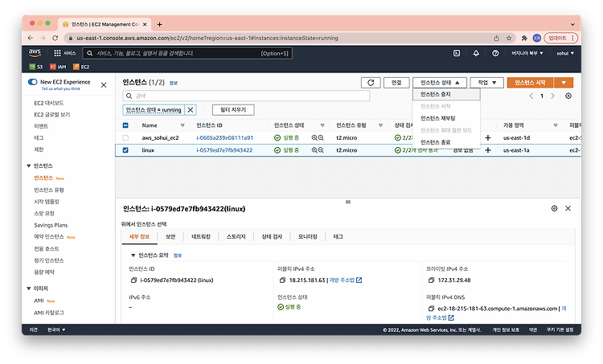
Task: Collapse the instance state dropdown button
Action: click(440, 83)
